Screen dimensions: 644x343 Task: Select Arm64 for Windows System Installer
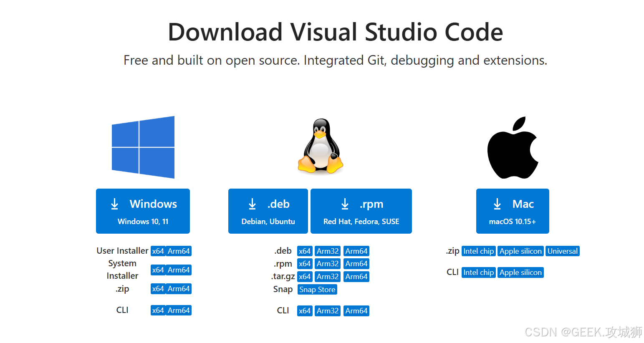[x=179, y=270]
